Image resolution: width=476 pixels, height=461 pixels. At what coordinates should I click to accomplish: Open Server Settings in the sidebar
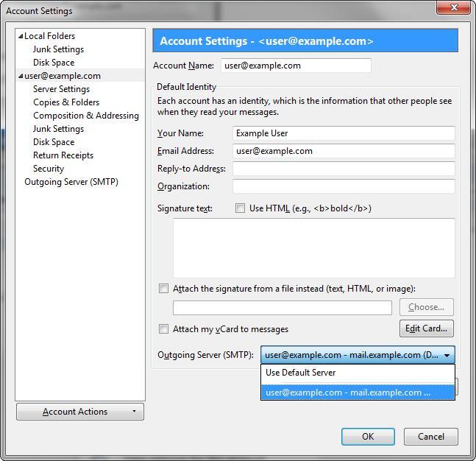tap(61, 89)
